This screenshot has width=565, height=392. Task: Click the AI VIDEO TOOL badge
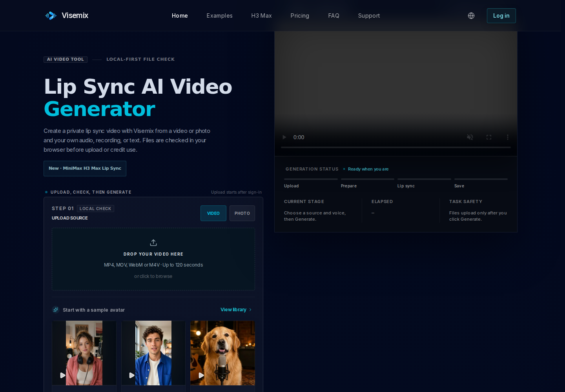coord(66,60)
